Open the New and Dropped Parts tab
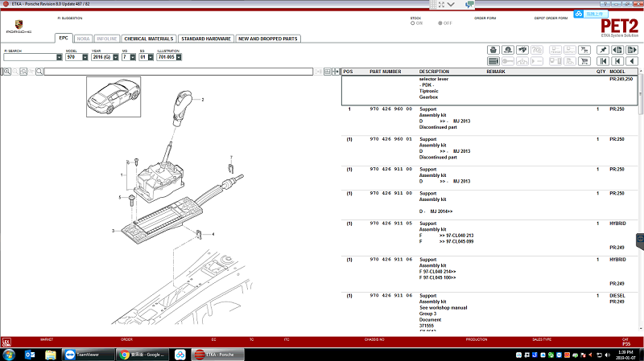This screenshot has height=361, width=644. pyautogui.click(x=268, y=39)
